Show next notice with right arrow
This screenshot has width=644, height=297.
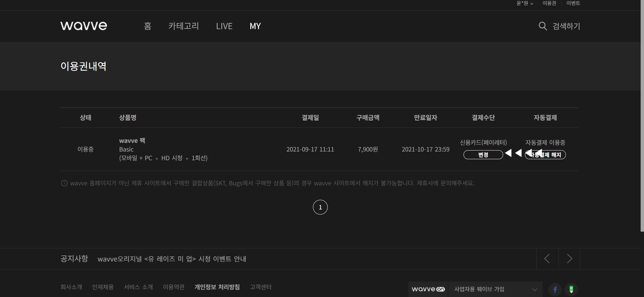[570, 259]
